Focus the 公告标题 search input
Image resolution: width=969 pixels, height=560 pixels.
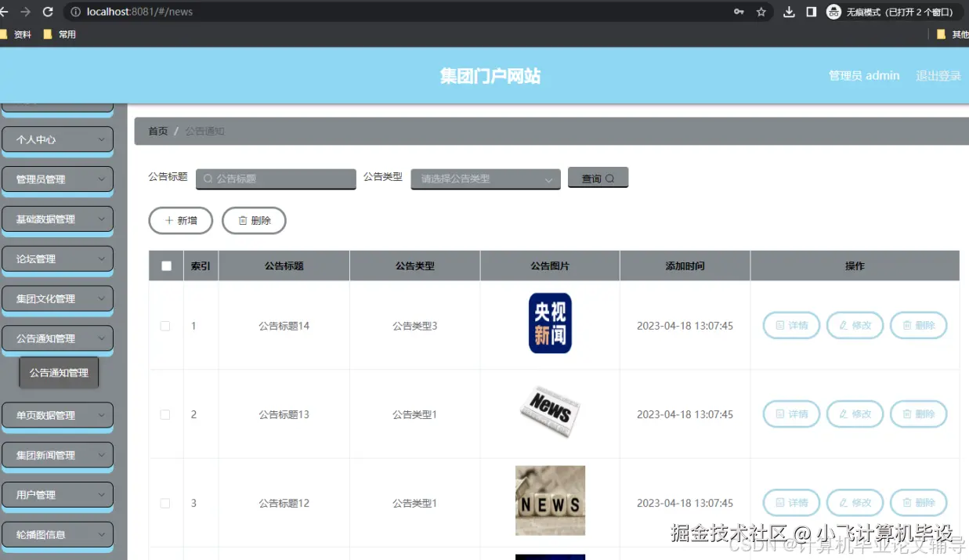pyautogui.click(x=276, y=179)
